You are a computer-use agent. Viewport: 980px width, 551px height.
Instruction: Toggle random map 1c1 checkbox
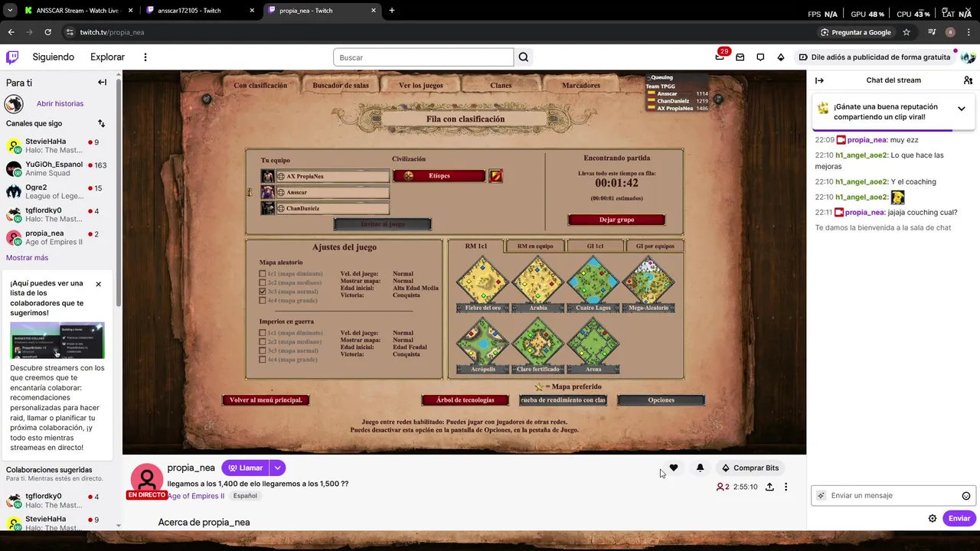point(263,274)
